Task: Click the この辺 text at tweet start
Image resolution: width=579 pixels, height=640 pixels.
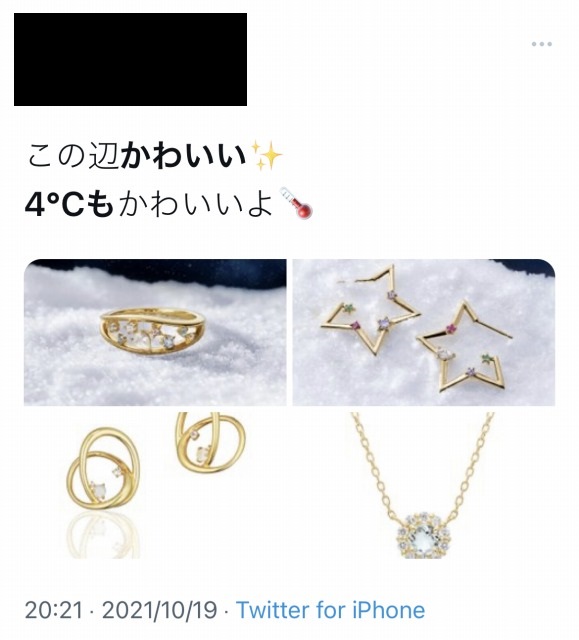Action: [73, 156]
